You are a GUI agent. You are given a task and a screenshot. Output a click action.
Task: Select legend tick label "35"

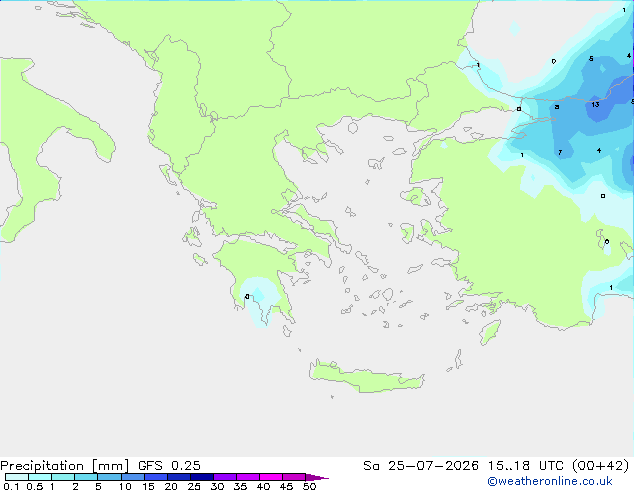click(240, 486)
